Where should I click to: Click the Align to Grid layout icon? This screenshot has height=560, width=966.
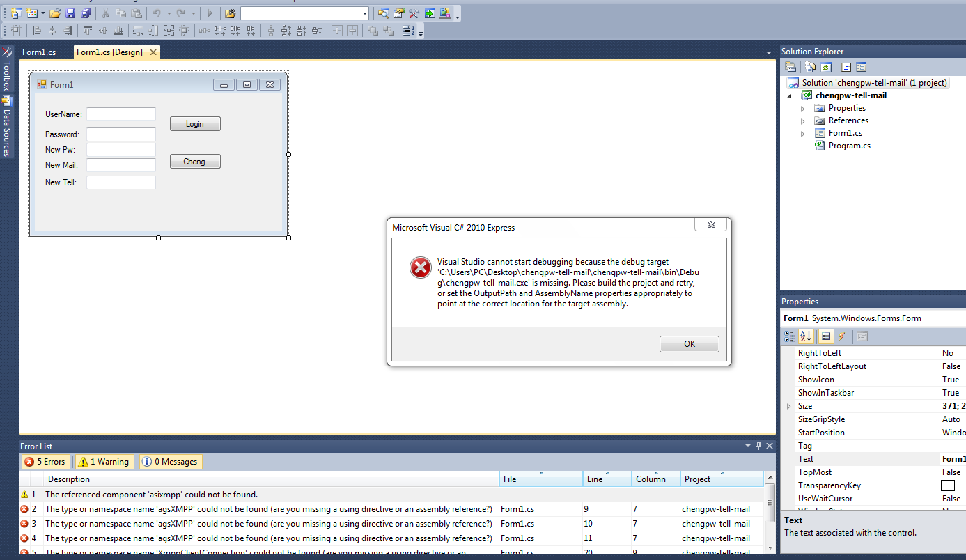pyautogui.click(x=16, y=31)
